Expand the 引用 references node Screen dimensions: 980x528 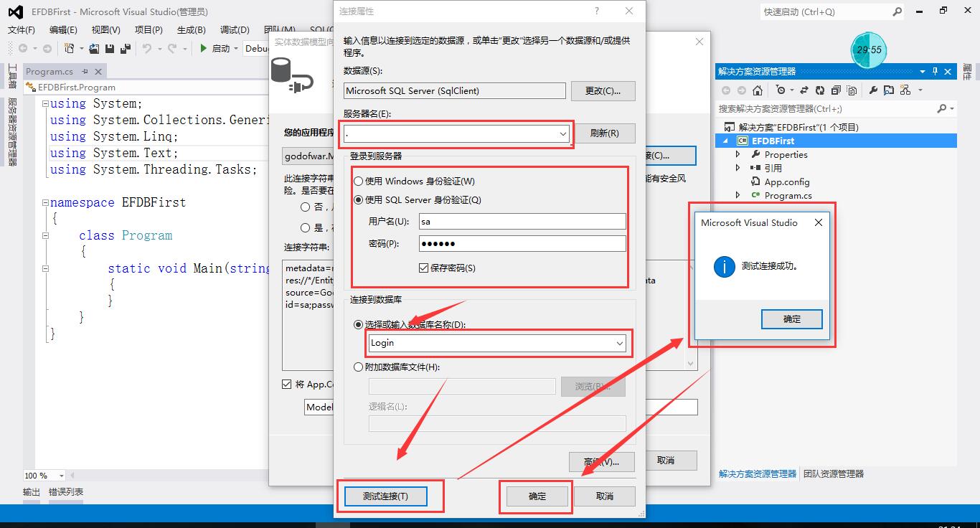738,168
